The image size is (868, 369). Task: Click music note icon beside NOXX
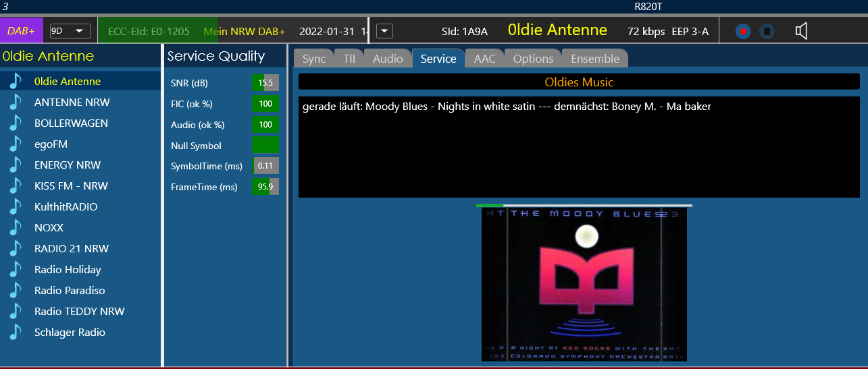click(x=16, y=228)
